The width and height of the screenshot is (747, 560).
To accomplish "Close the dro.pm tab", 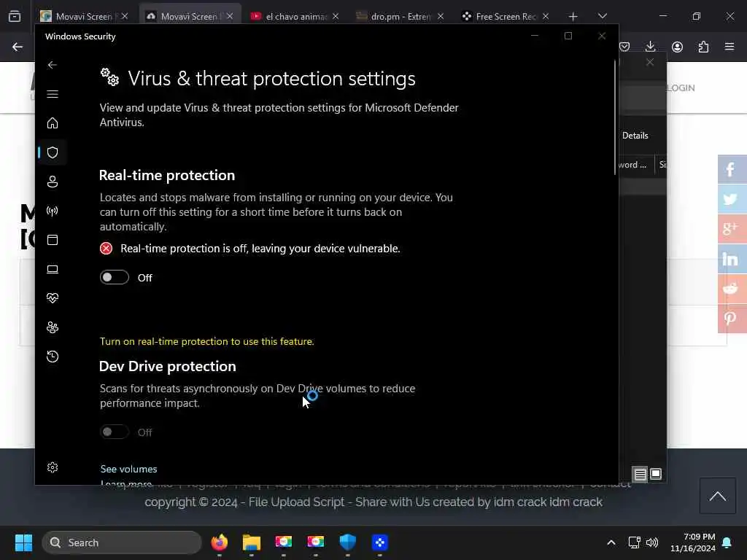I will pos(441,16).
